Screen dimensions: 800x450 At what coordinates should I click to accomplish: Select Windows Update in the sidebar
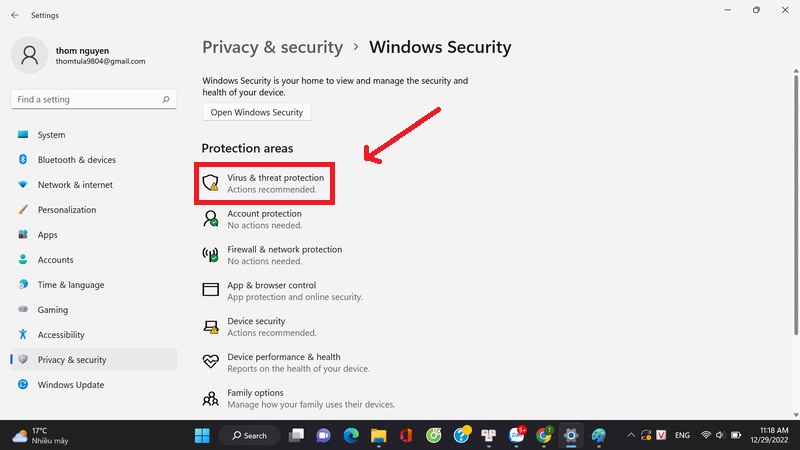pos(70,385)
